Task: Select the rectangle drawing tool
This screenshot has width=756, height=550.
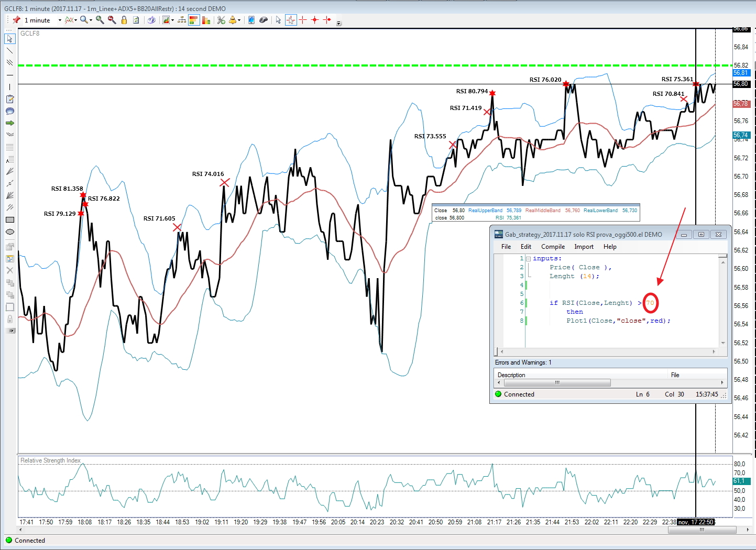Action: [x=9, y=219]
